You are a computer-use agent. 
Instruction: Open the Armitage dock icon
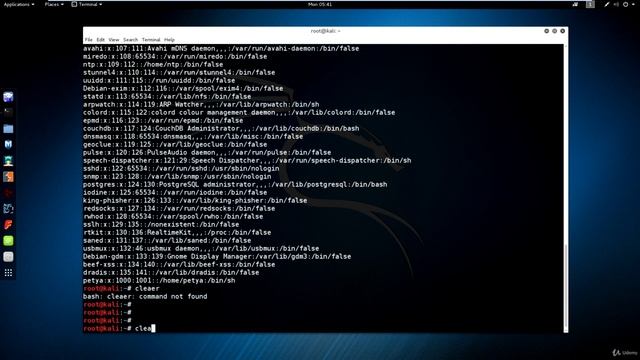point(8,160)
